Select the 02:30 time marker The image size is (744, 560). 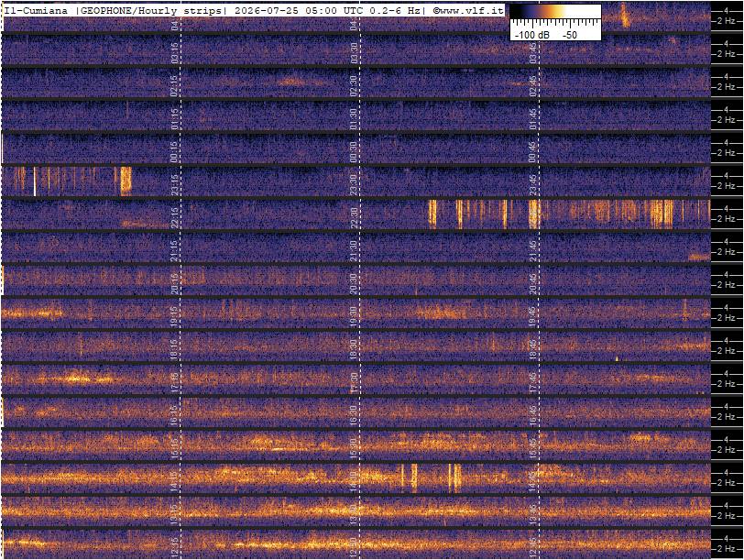click(x=353, y=85)
